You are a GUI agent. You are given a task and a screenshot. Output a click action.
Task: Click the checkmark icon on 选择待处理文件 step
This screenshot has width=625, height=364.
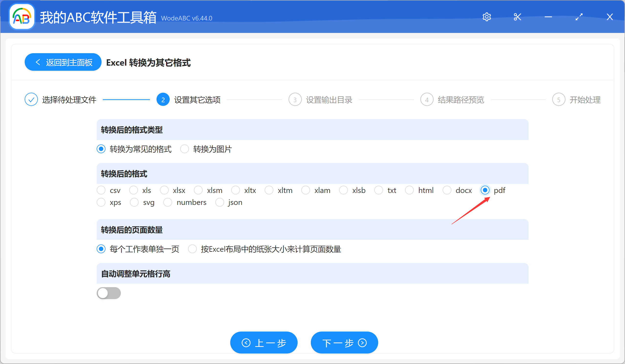[x=31, y=99]
